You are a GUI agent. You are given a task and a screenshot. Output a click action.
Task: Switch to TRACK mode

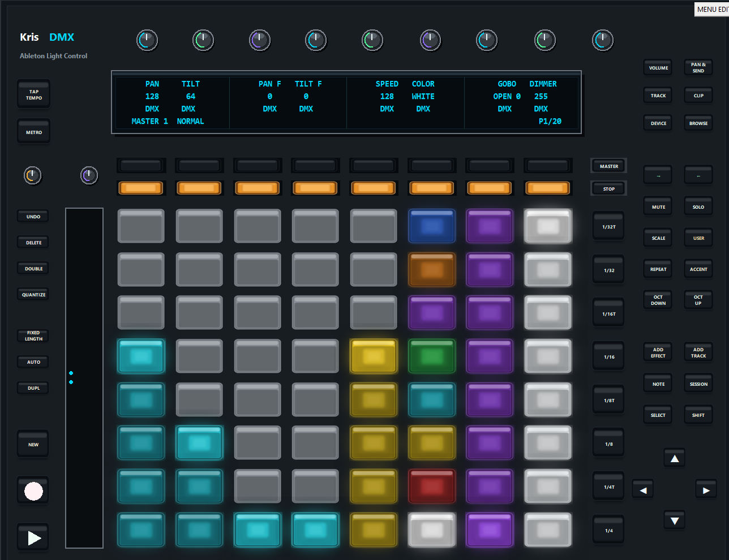point(658,96)
